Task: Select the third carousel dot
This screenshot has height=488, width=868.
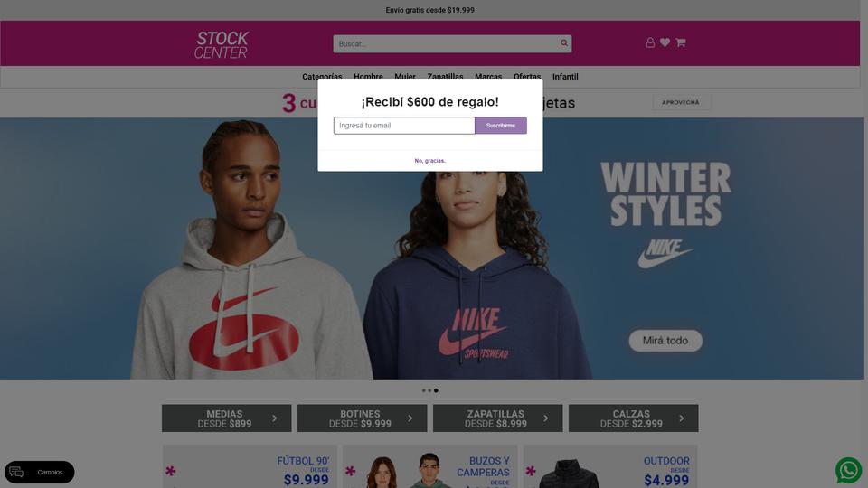Action: pyautogui.click(x=436, y=390)
